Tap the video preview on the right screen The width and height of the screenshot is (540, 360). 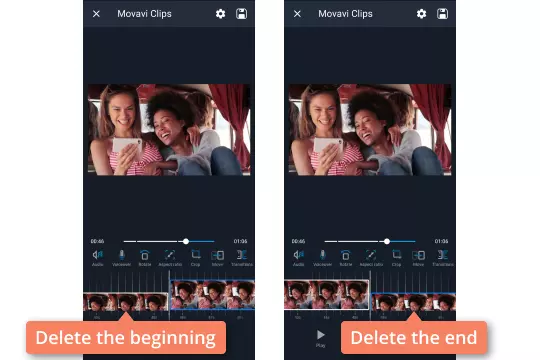coord(370,130)
